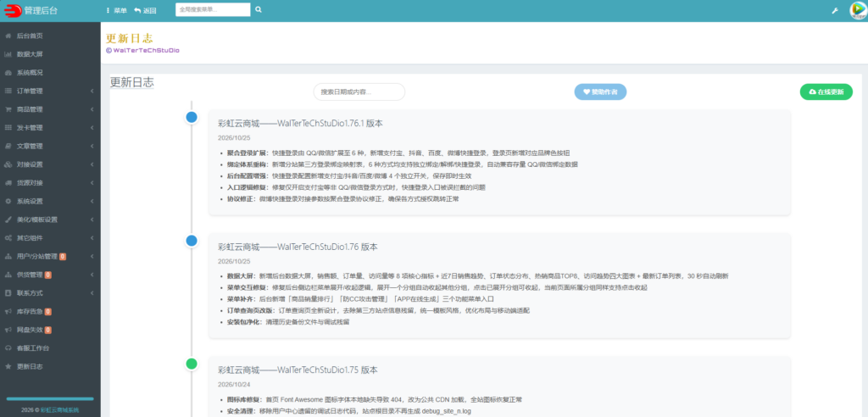Click the title 彩虹云商城——WalTerTeChStuDio1.76.1 版本
The width and height of the screenshot is (868, 417).
(300, 123)
